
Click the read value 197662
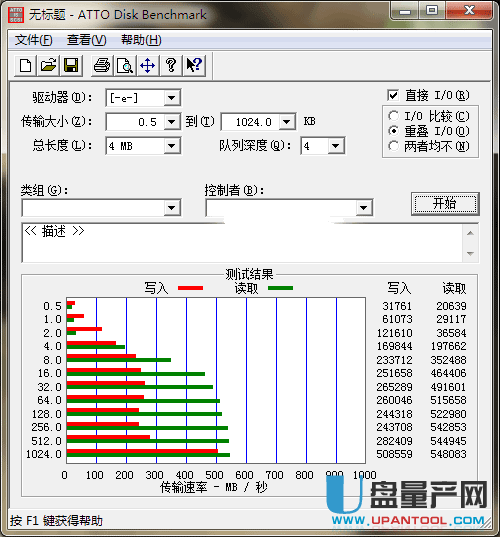tap(448, 346)
